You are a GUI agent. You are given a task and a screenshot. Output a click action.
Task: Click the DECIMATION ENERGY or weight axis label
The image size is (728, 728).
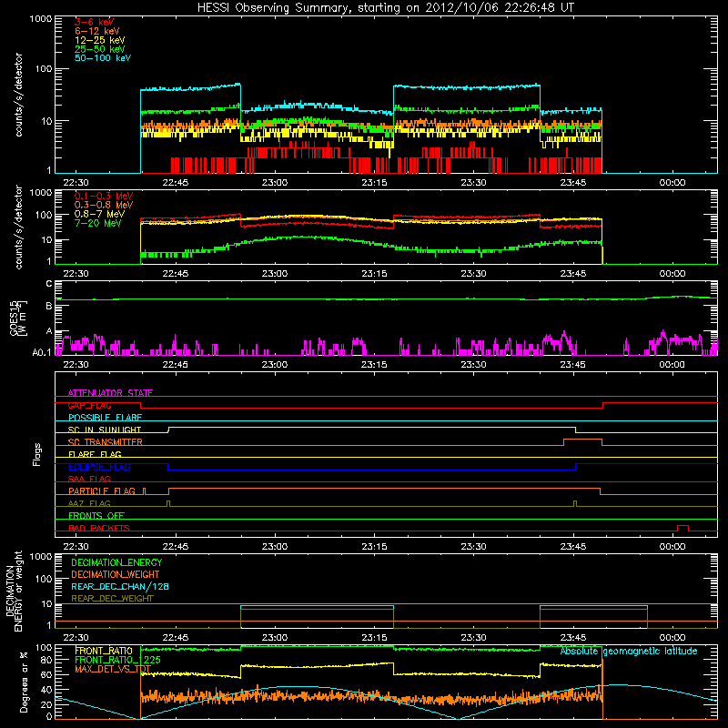point(14,591)
